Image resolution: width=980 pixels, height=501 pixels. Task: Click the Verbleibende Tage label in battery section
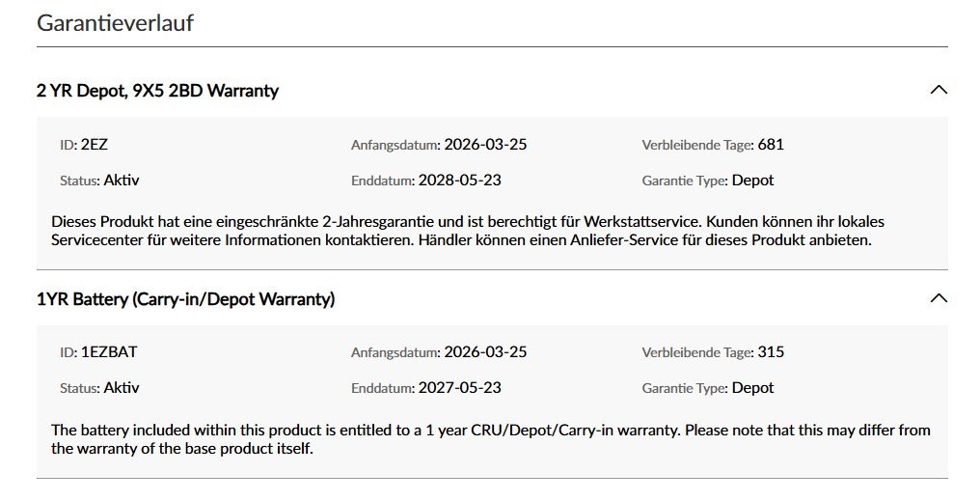click(697, 352)
